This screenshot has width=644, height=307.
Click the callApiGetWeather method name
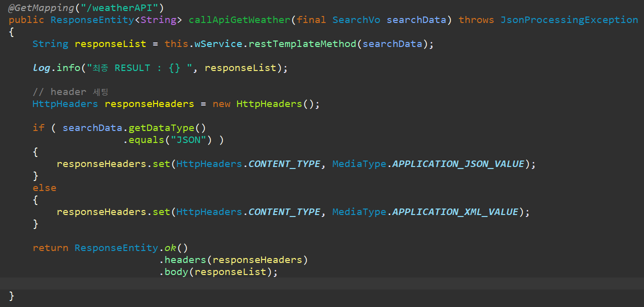[239, 19]
